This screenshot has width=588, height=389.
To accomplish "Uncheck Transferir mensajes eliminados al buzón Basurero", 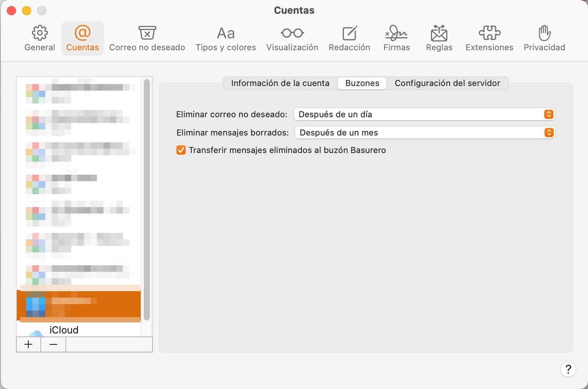I will 181,150.
